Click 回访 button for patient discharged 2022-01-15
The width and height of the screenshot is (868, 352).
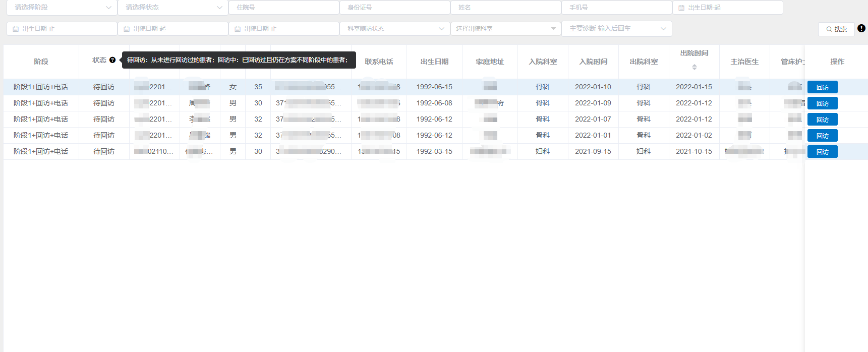tap(822, 87)
